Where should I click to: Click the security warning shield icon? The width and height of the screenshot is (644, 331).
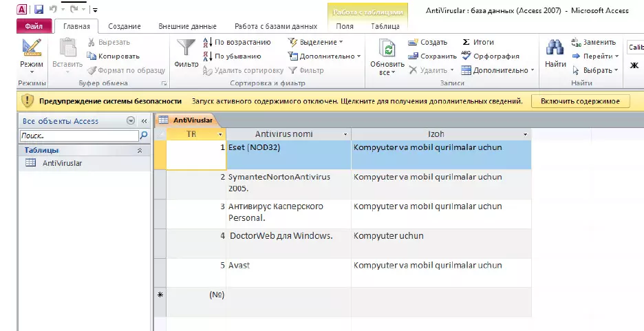tap(27, 100)
